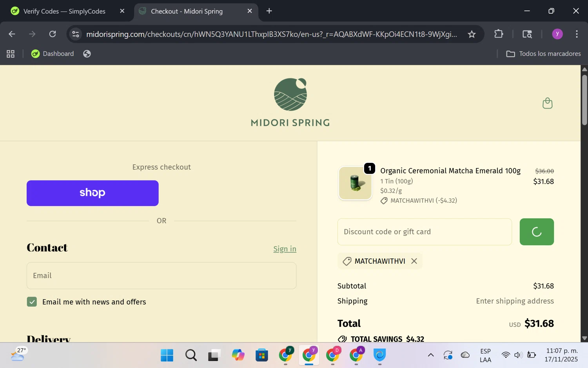
Task: Click the USD $31.68 total amount
Action: pos(531,324)
